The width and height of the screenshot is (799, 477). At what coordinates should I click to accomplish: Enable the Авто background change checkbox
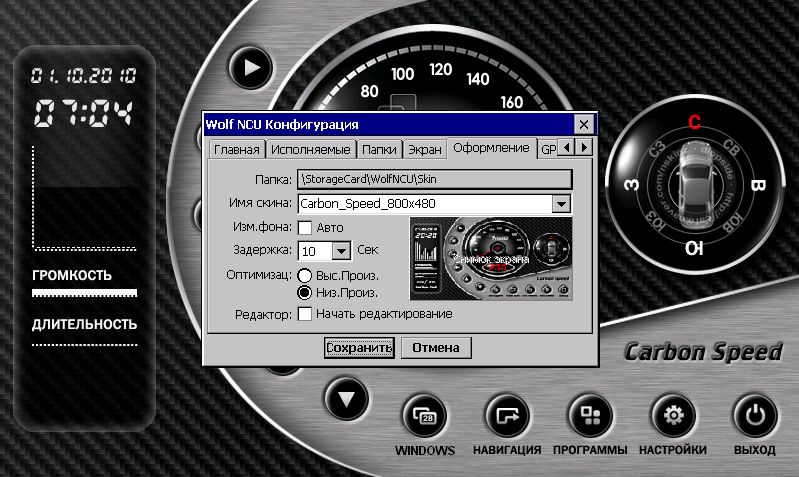click(305, 227)
